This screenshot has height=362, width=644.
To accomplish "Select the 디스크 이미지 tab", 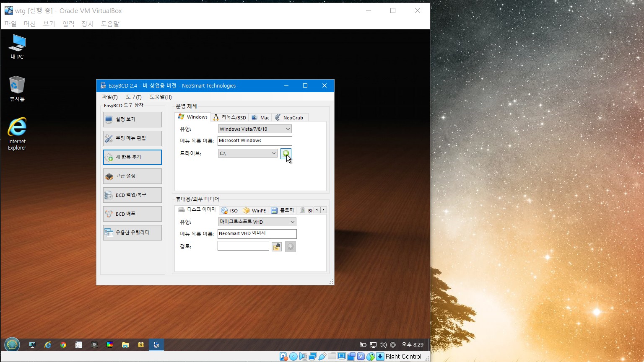I will click(196, 209).
